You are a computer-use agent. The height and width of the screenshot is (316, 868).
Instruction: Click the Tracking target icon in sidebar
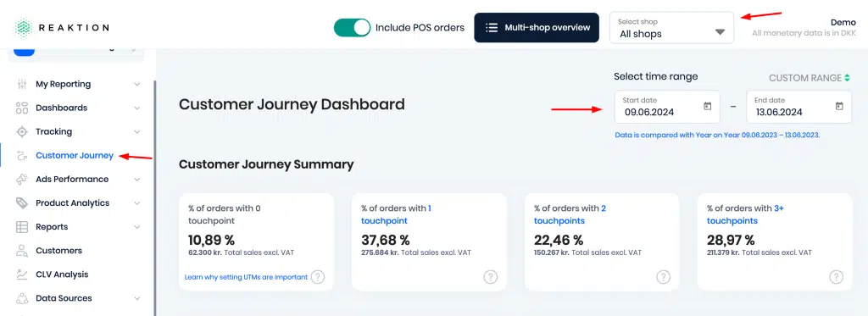(22, 131)
